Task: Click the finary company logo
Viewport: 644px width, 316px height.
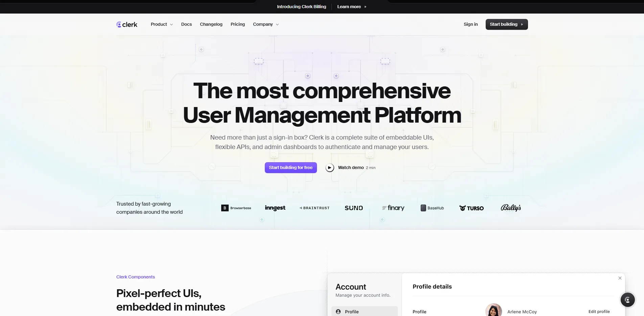Action: (393, 208)
